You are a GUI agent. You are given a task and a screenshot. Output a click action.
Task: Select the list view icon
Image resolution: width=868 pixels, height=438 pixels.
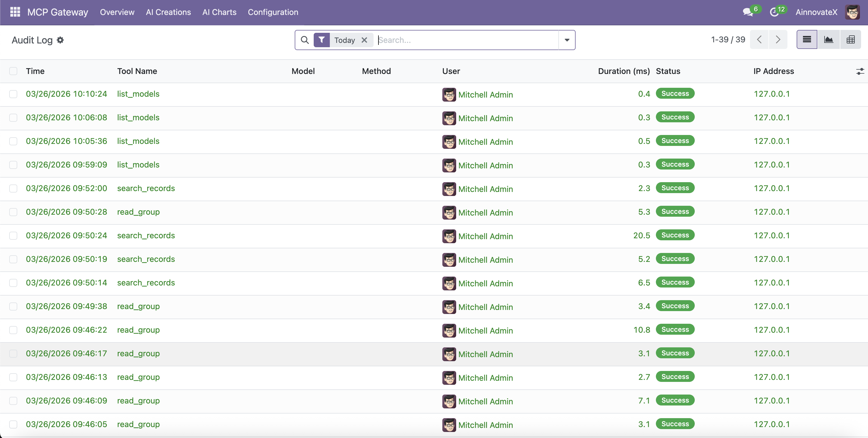click(807, 40)
